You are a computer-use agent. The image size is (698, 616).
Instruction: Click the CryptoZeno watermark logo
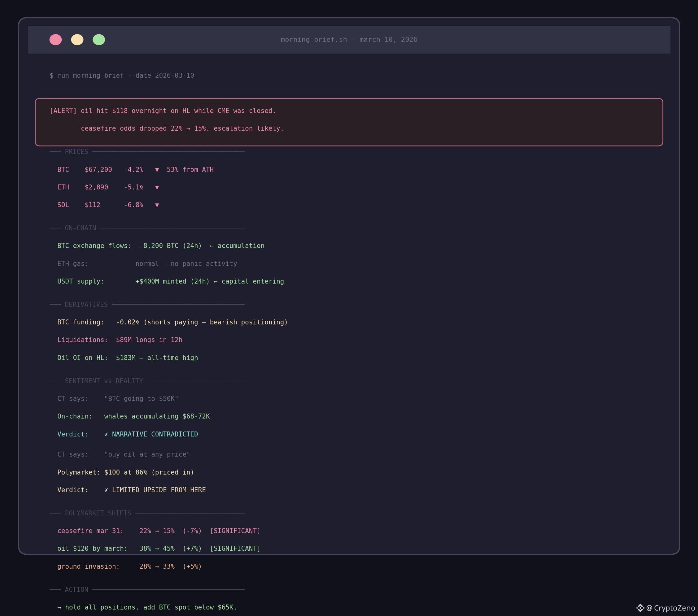click(640, 608)
